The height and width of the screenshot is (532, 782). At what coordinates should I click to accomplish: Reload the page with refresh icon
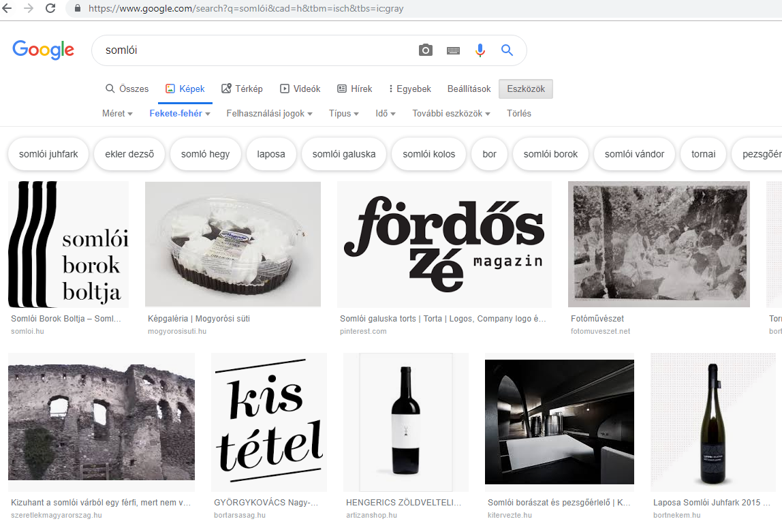point(50,8)
